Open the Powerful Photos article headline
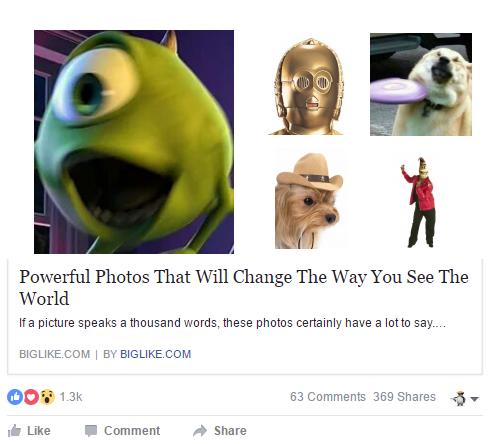 (244, 287)
